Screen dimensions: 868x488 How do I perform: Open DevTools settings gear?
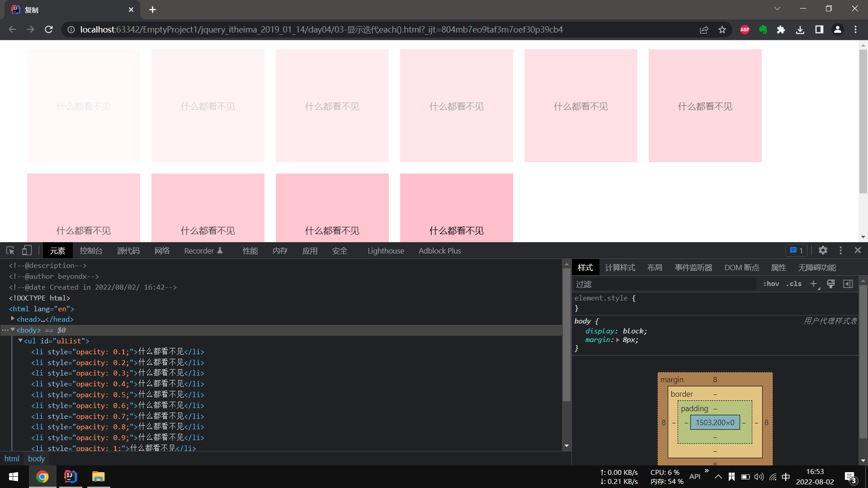(823, 250)
